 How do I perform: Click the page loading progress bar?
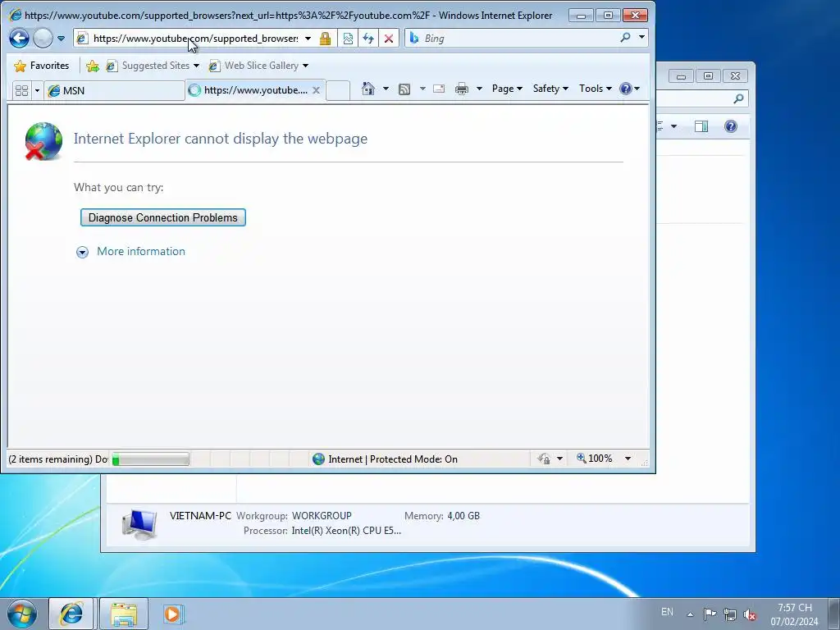pyautogui.click(x=151, y=459)
